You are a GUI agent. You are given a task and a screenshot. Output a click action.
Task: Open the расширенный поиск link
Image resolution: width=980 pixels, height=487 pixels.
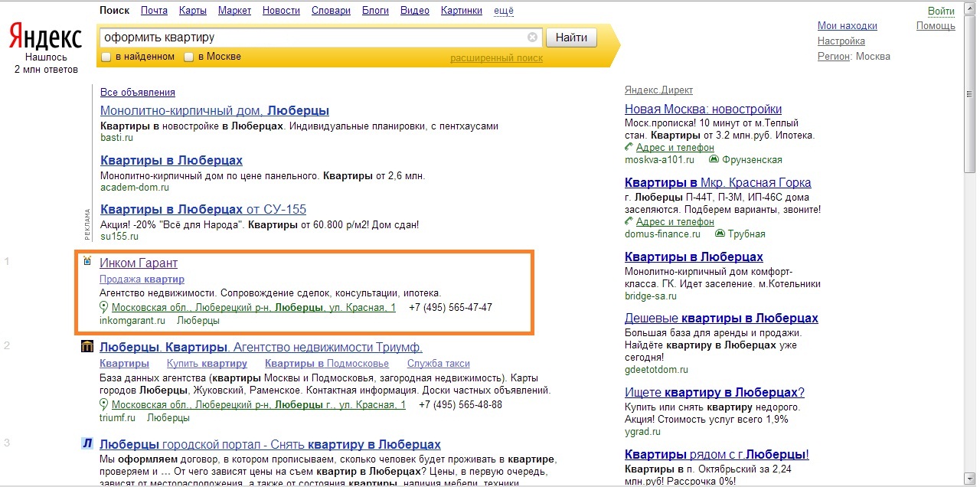[496, 58]
